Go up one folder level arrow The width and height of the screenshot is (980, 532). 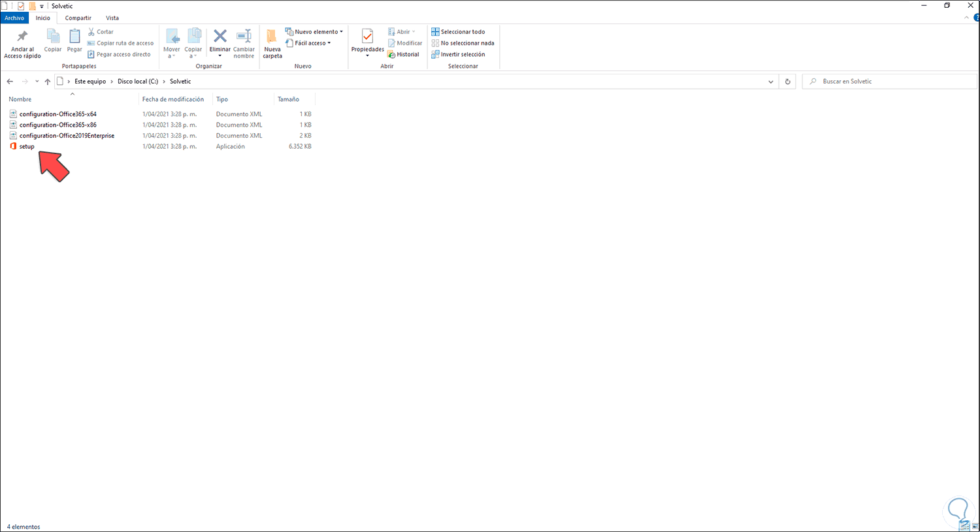(48, 82)
